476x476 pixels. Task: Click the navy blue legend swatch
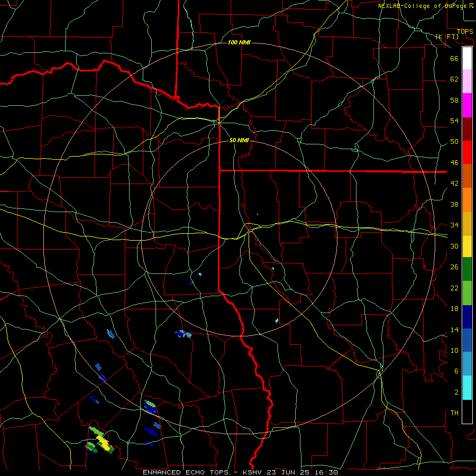pyautogui.click(x=467, y=317)
